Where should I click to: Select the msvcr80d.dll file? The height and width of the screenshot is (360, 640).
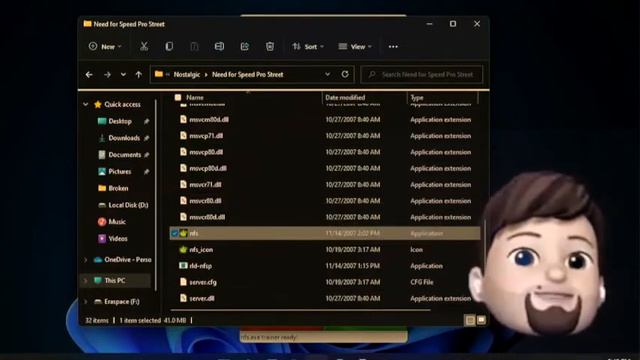207,217
